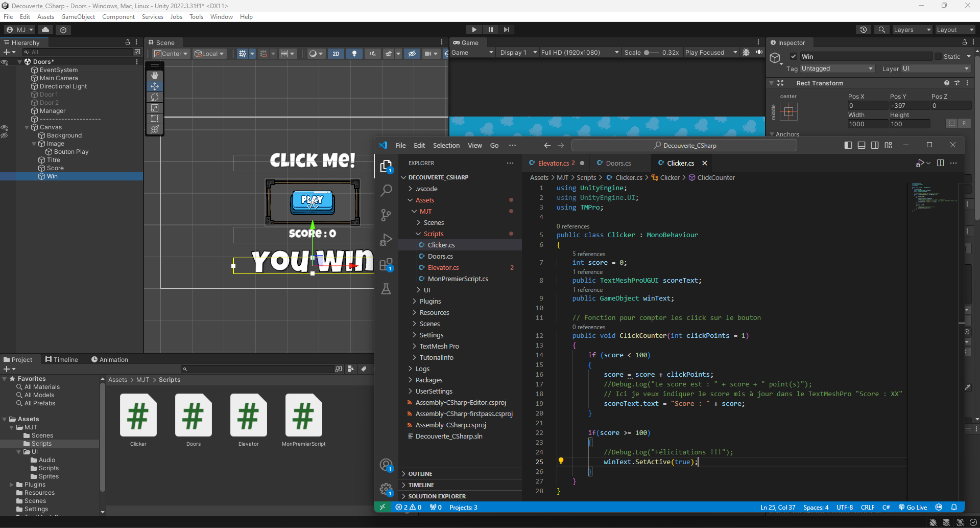Select the Rotate tool in Scene toolbar

pos(155,97)
